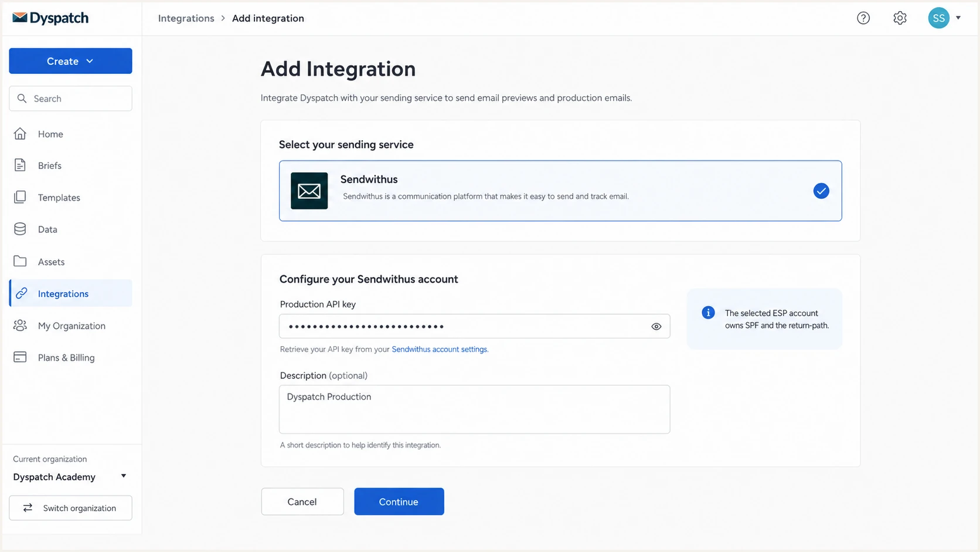Click the Production API key field
The height and width of the screenshot is (552, 980).
click(474, 326)
